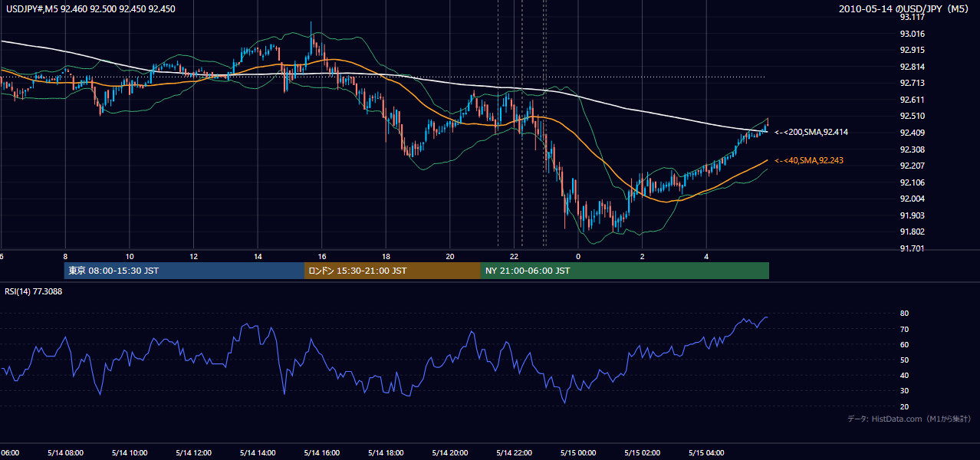
Task: Click the HistData.com data source credit
Action: 909,419
